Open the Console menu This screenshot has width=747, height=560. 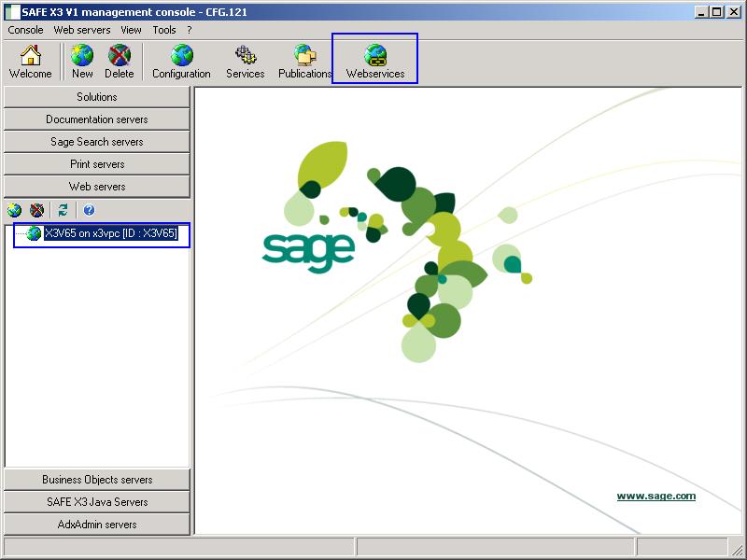coord(26,30)
